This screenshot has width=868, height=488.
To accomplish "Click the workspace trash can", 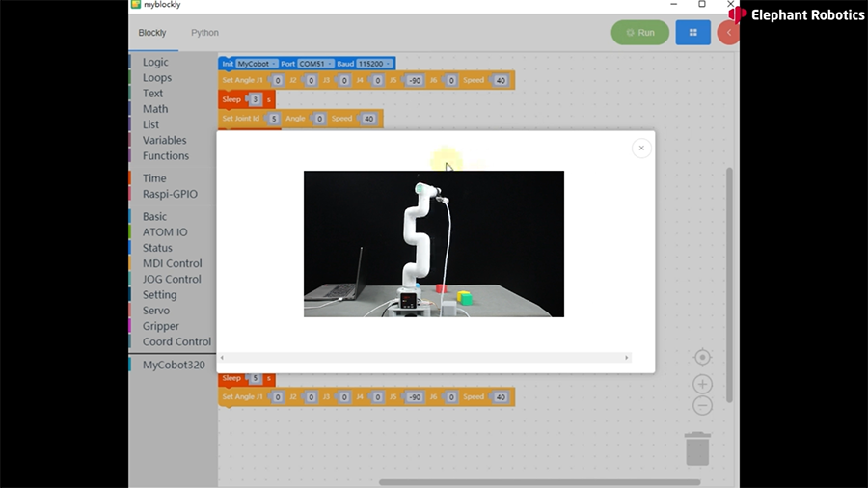I will click(697, 448).
